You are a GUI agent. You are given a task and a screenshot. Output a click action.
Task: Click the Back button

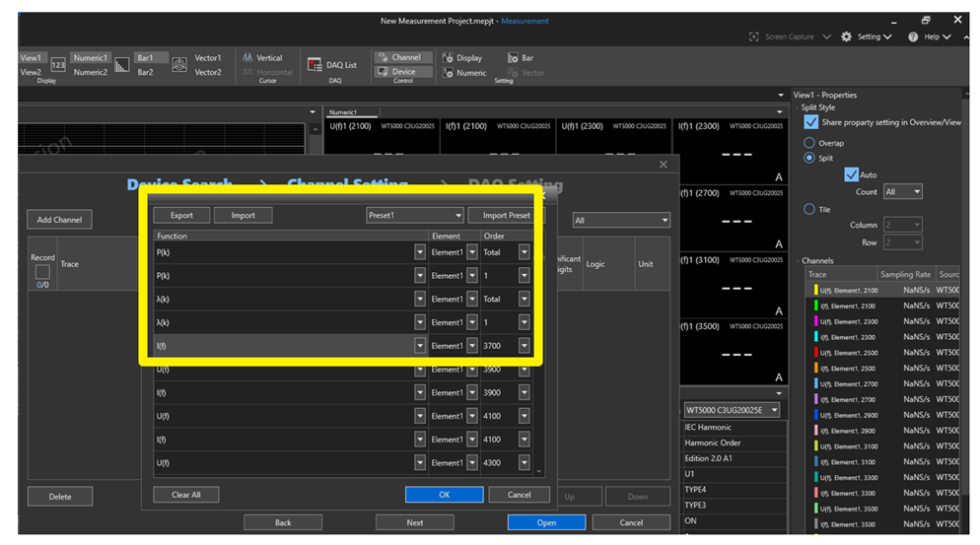click(283, 522)
